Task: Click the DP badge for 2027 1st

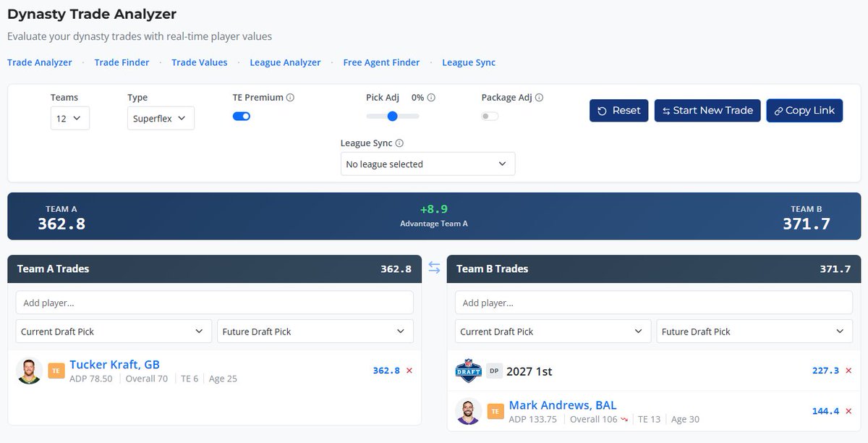Action: click(494, 371)
